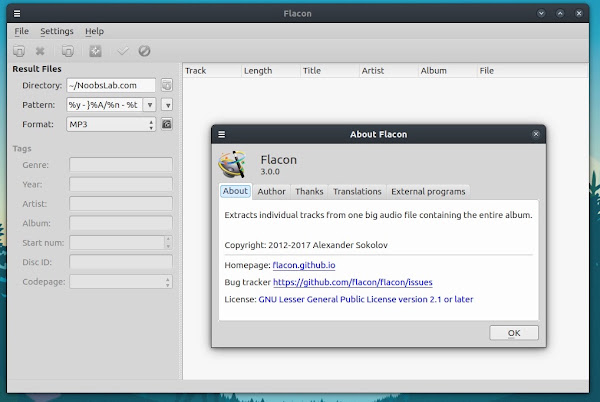Click the Album tag input field
This screenshot has width=600, height=402.
pos(121,223)
